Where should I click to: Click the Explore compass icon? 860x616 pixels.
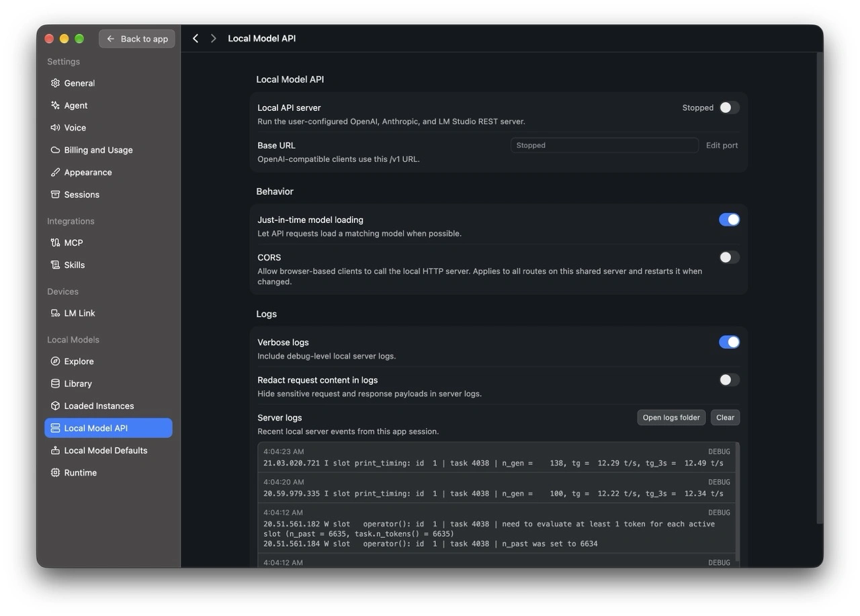(55, 361)
